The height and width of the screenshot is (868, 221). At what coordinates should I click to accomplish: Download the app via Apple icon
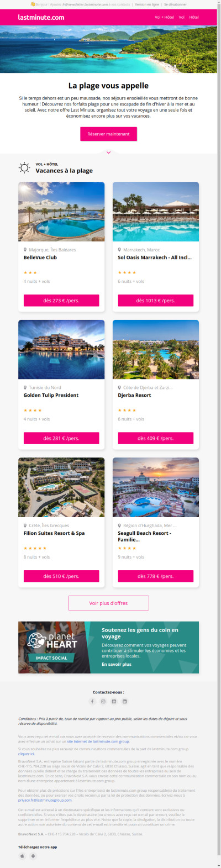(x=23, y=856)
